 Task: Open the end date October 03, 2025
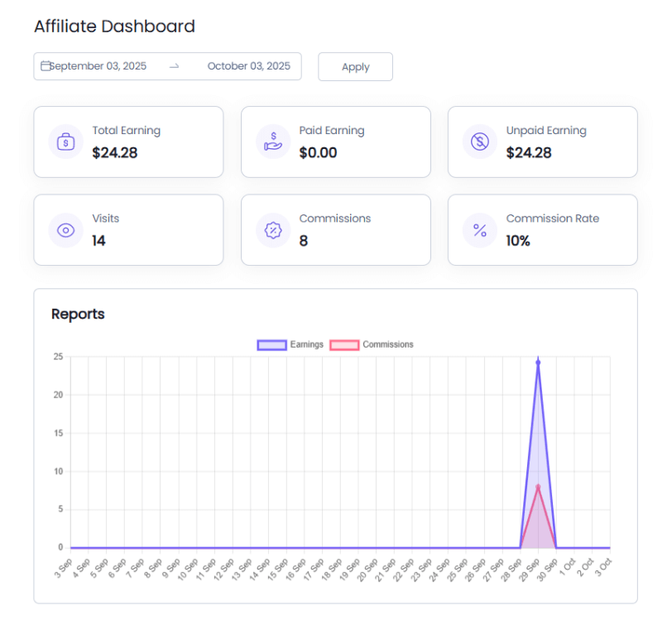click(248, 66)
